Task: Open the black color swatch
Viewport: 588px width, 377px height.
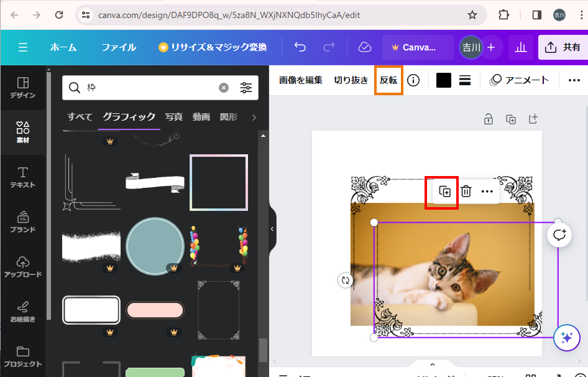Action: point(443,80)
